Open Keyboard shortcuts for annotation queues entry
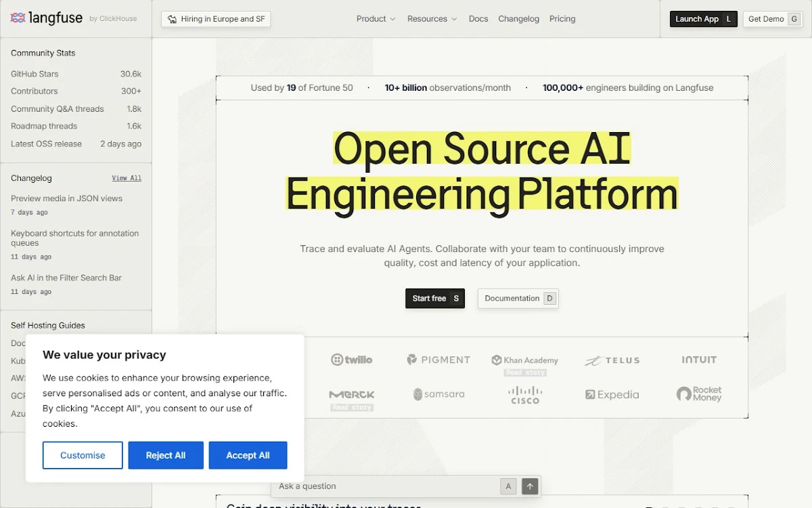Screen dimensions: 812x508 click(x=76, y=245)
